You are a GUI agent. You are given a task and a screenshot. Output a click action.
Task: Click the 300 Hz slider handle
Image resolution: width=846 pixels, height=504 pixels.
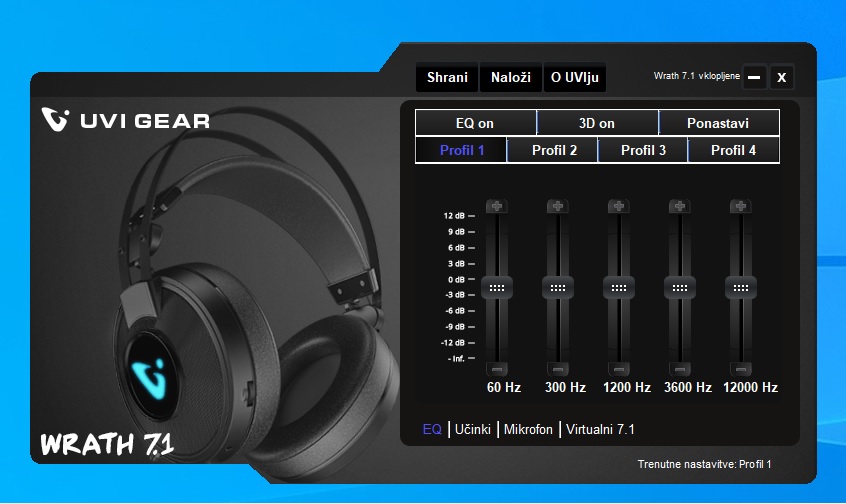[x=557, y=288]
